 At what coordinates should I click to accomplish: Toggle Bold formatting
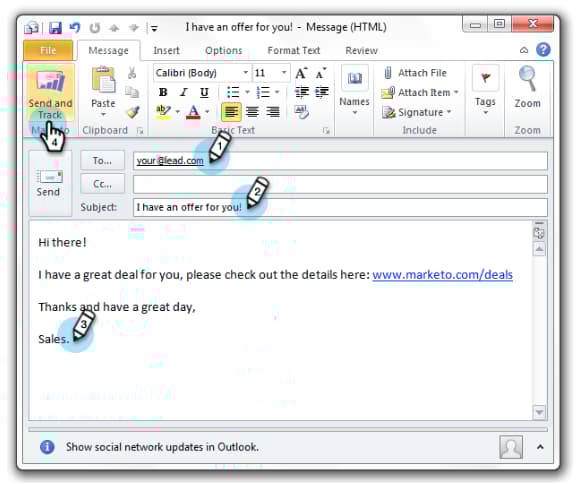click(x=163, y=92)
